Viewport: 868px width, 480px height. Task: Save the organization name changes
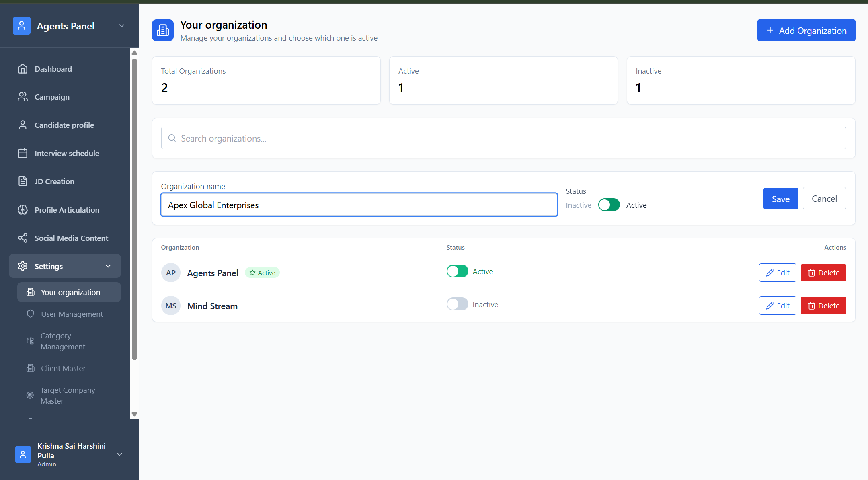tap(780, 199)
